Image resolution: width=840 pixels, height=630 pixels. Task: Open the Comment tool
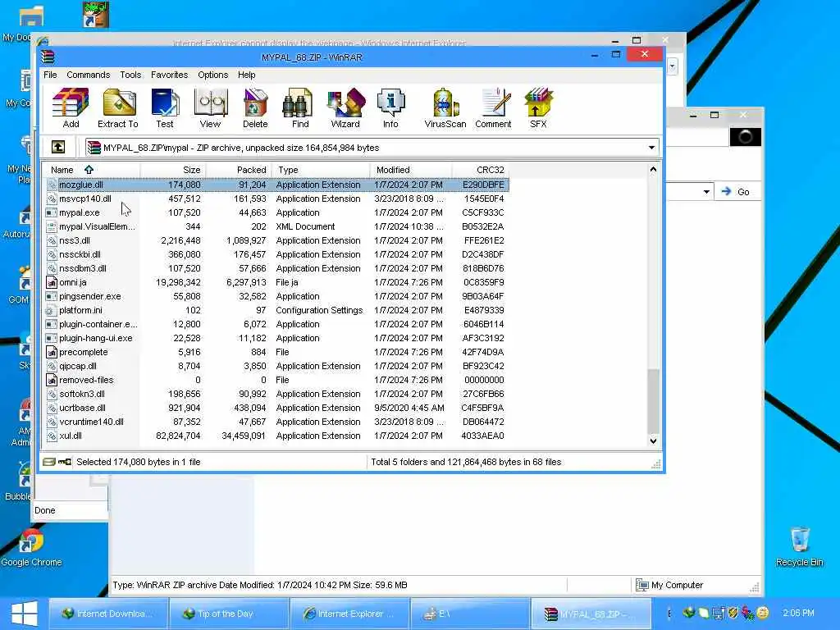click(x=493, y=108)
